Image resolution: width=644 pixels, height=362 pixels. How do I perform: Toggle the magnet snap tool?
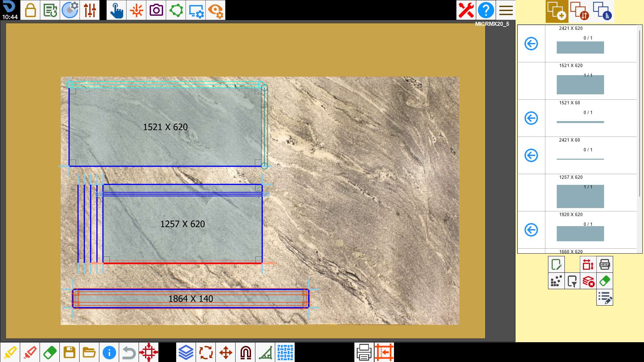(x=246, y=352)
